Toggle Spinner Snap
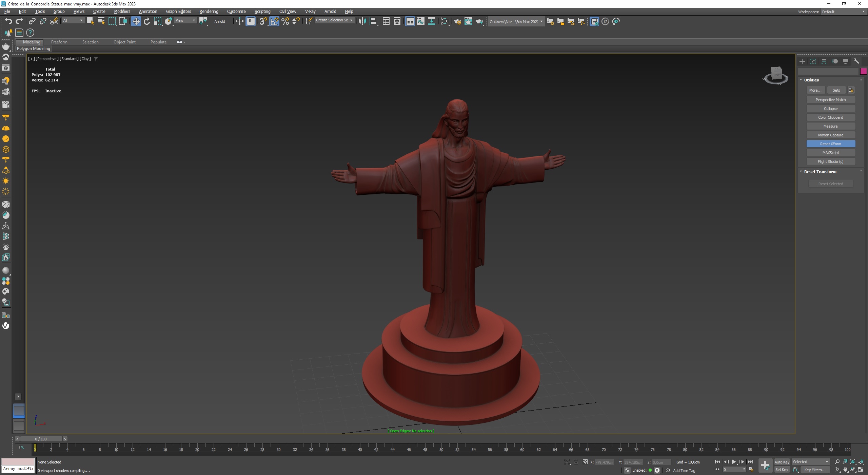This screenshot has width=868, height=475. pos(296,21)
